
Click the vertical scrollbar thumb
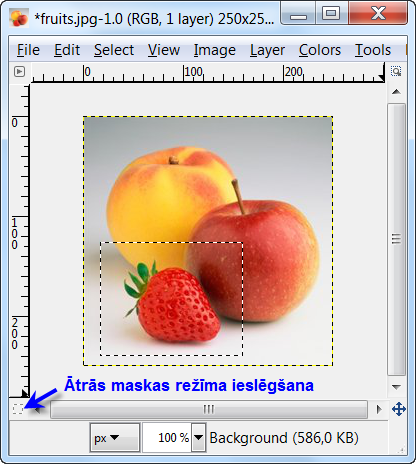click(x=396, y=239)
